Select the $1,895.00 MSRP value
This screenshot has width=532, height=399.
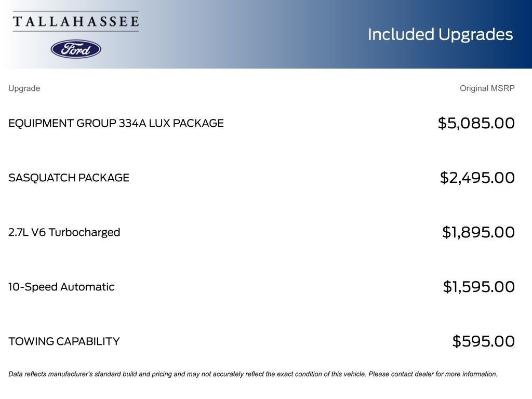(478, 232)
